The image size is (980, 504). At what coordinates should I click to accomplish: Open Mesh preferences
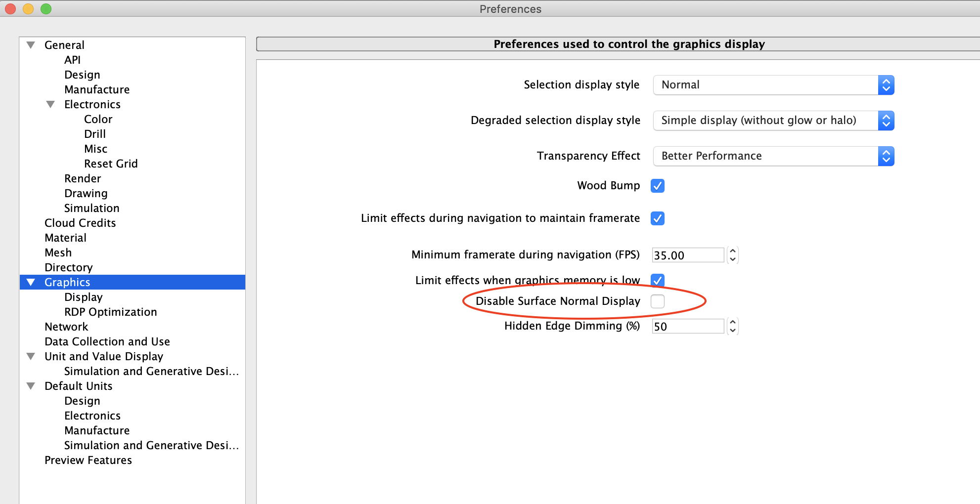(x=58, y=252)
